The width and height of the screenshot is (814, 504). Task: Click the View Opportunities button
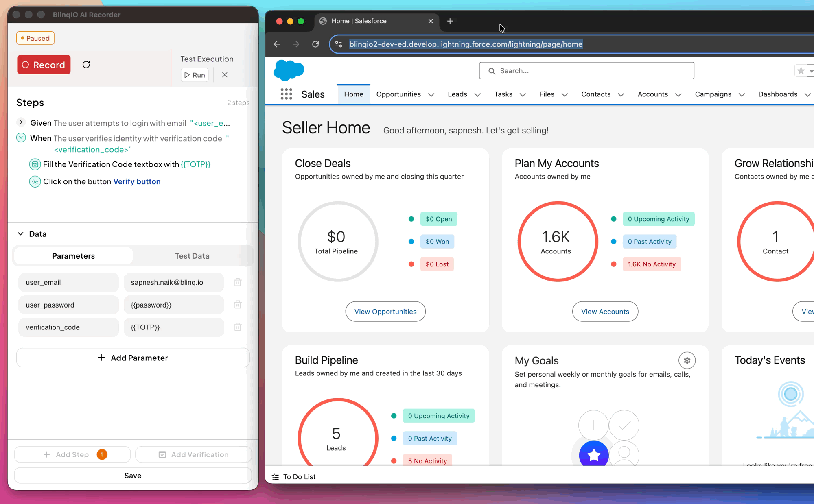(385, 312)
